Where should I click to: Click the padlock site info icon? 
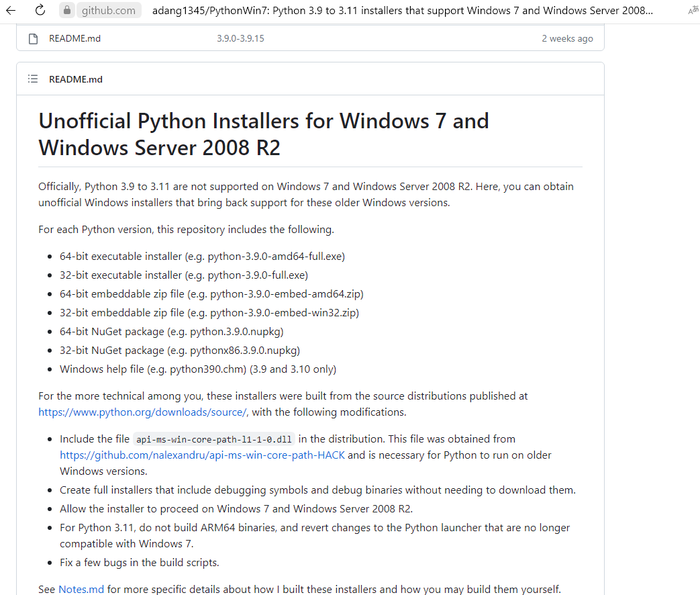(66, 10)
